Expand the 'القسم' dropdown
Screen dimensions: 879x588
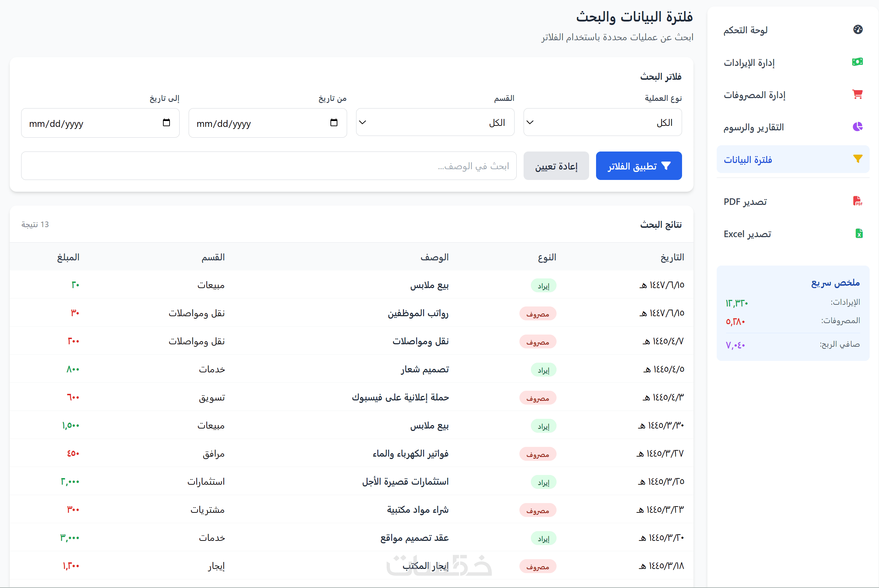435,123
